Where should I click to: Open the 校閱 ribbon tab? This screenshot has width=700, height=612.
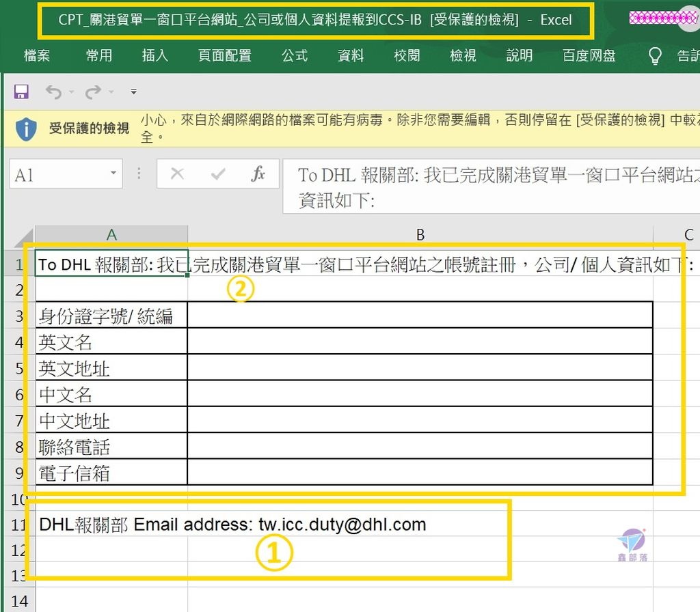[x=407, y=56]
